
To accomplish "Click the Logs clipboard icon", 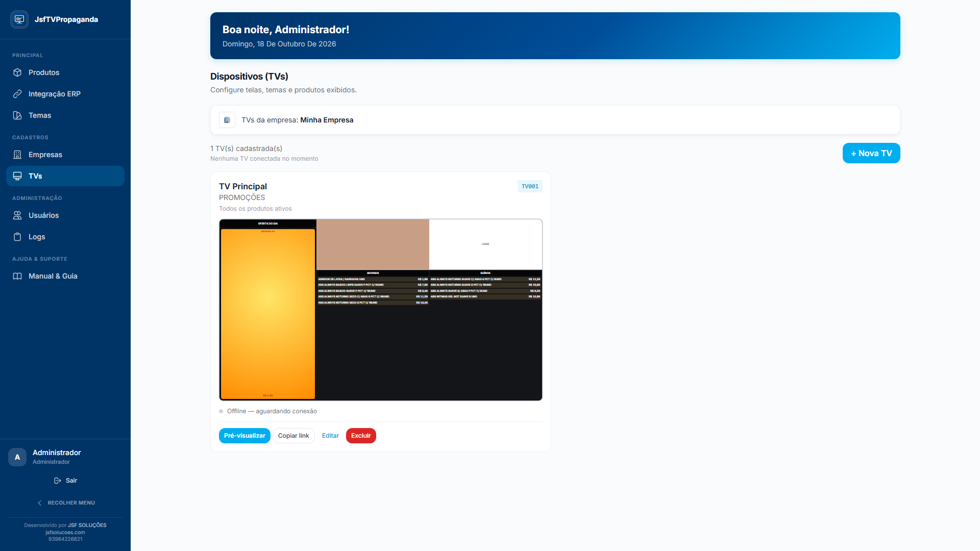I will [x=17, y=237].
